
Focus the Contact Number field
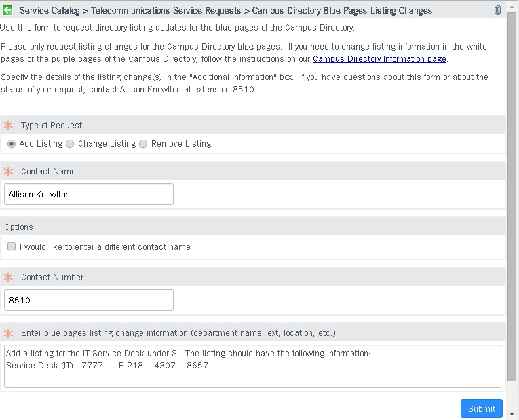(88, 301)
